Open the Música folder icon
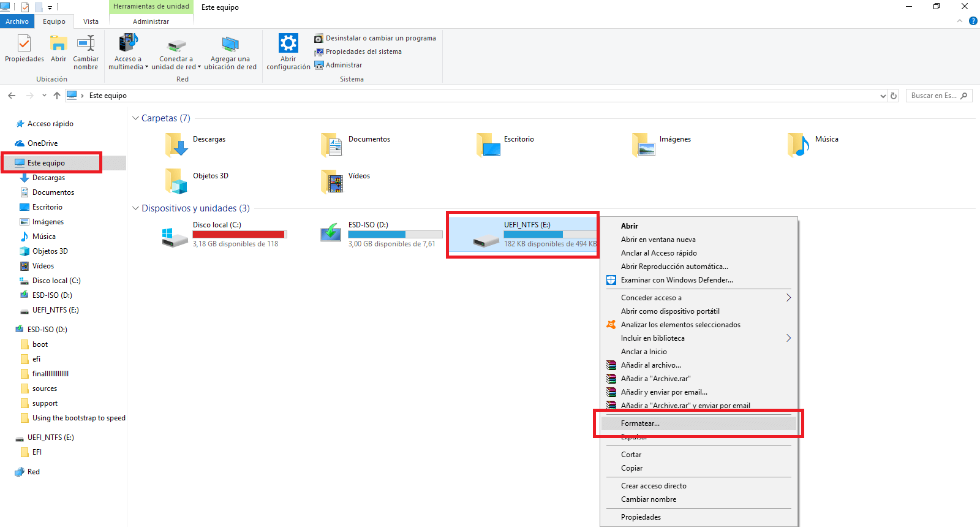This screenshot has height=527, width=980. (x=799, y=145)
